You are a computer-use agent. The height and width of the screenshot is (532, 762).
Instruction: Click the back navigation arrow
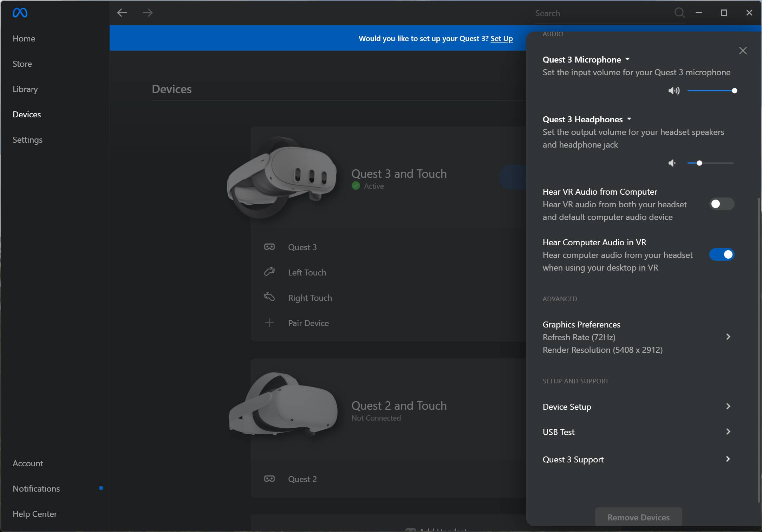(122, 13)
